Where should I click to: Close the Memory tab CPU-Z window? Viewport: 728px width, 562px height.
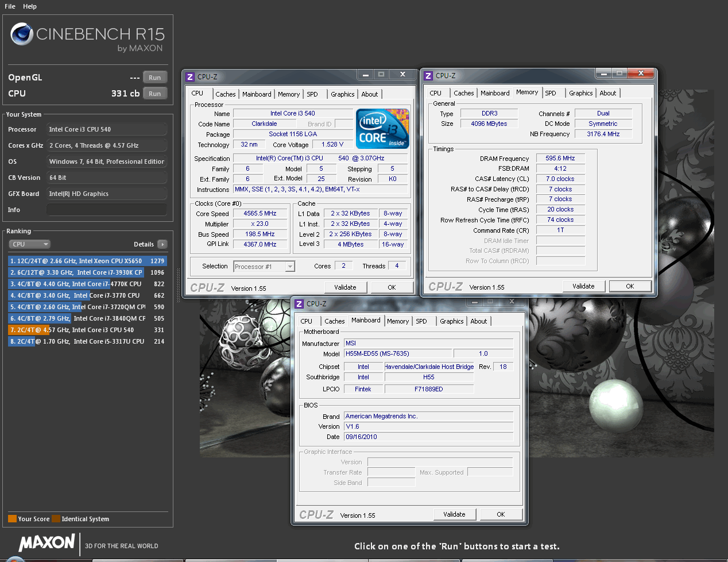click(x=641, y=74)
